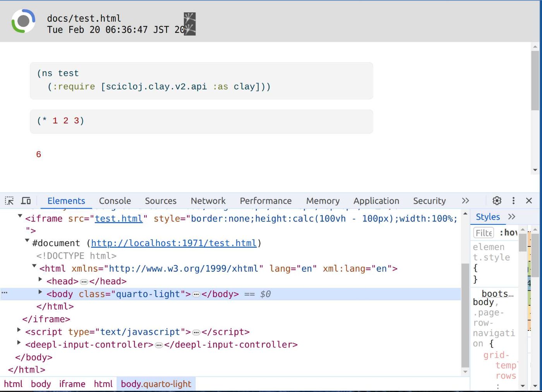Show more sidebar panes chevron next to Styles
Viewport: 542px width, 392px height.
point(512,217)
